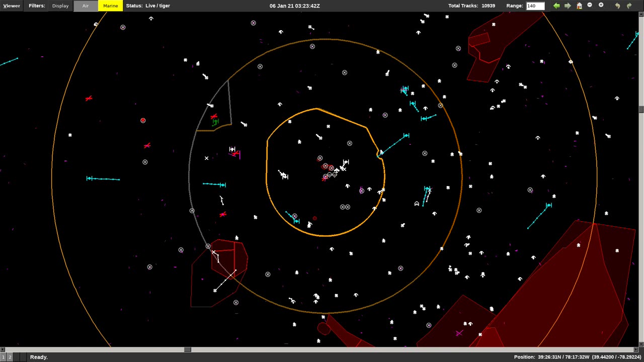Click the Ready. status message
This screenshot has height=362, width=644.
coord(39,357)
